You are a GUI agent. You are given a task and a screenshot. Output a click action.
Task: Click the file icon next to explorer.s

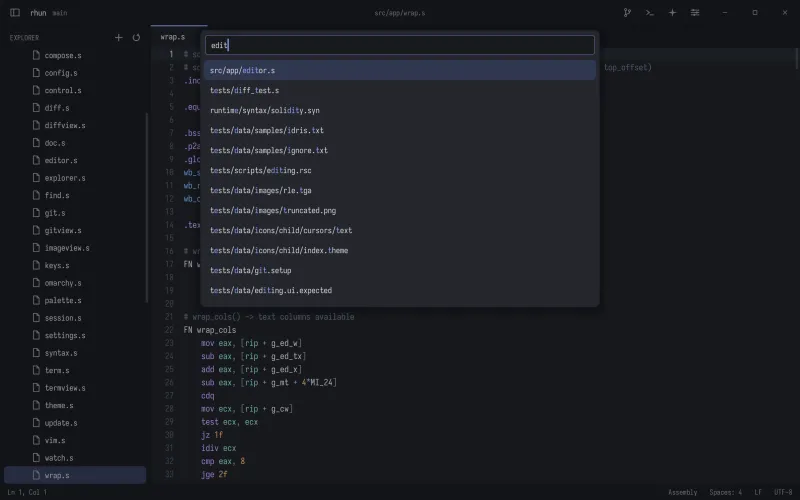point(36,178)
